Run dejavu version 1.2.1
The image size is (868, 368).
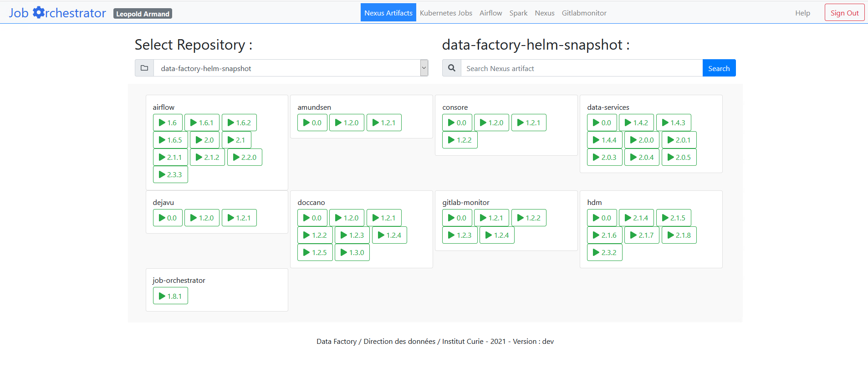(239, 218)
